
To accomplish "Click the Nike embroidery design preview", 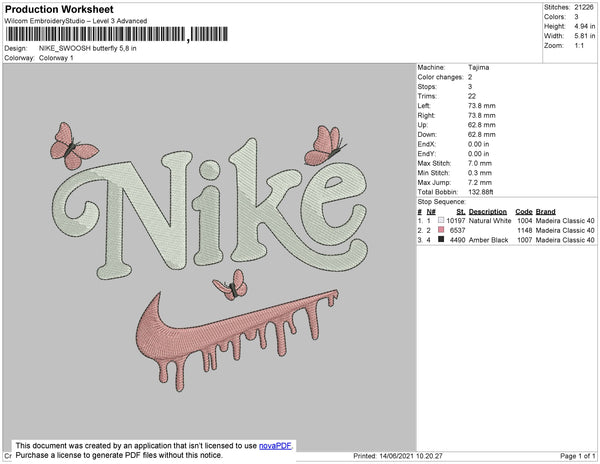I will [209, 256].
